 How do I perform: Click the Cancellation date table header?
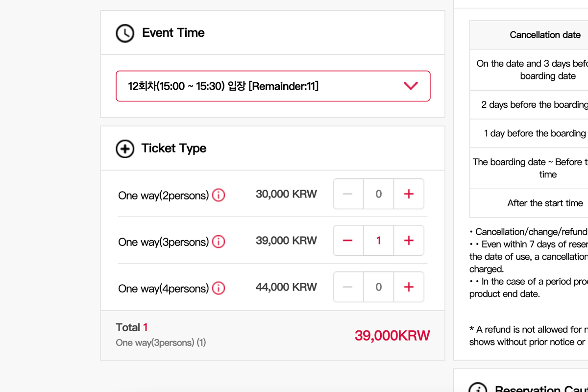tap(545, 35)
